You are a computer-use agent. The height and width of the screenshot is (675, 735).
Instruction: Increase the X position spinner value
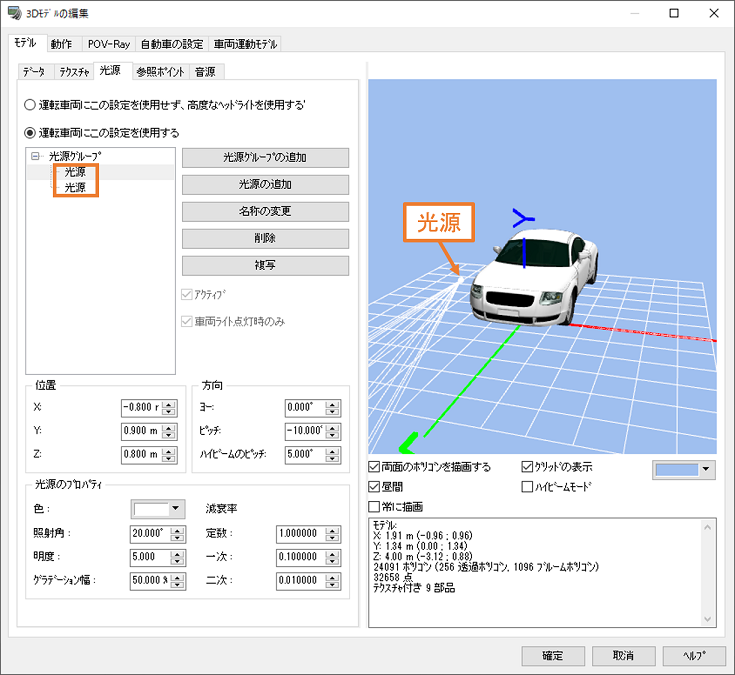coord(168,403)
